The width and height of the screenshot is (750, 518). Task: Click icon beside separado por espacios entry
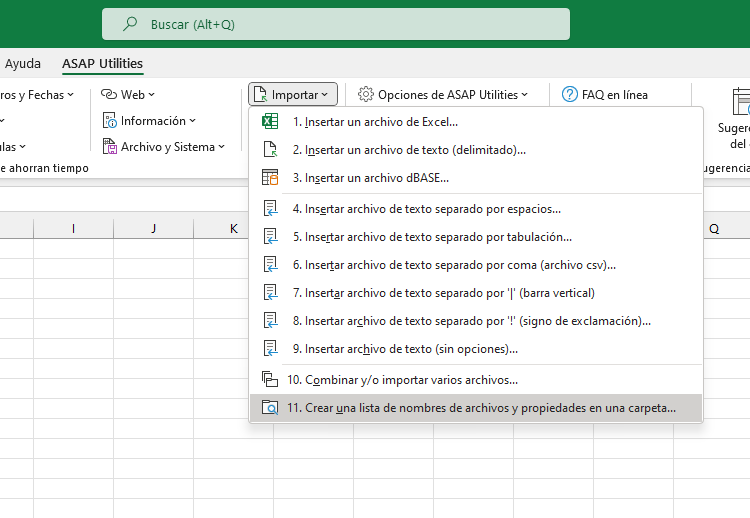click(270, 209)
